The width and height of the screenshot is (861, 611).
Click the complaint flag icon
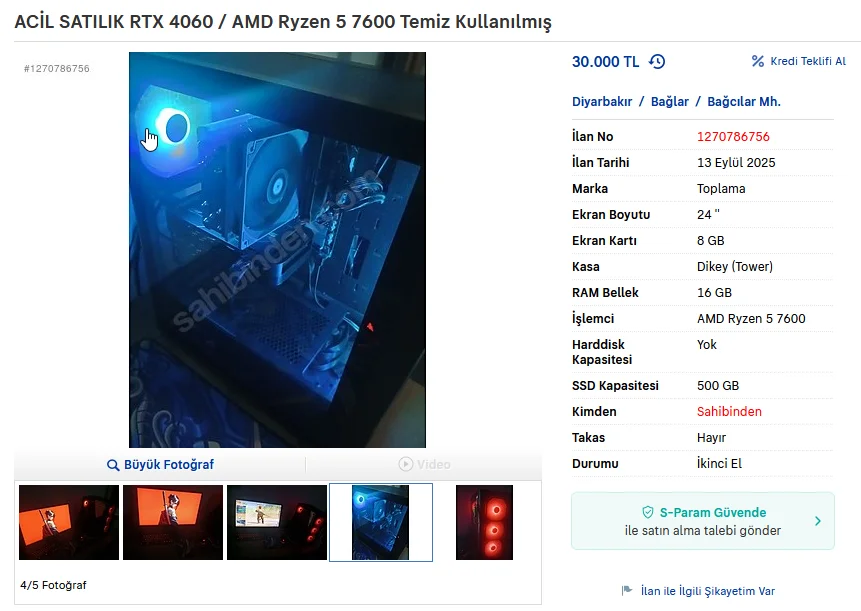pos(627,591)
